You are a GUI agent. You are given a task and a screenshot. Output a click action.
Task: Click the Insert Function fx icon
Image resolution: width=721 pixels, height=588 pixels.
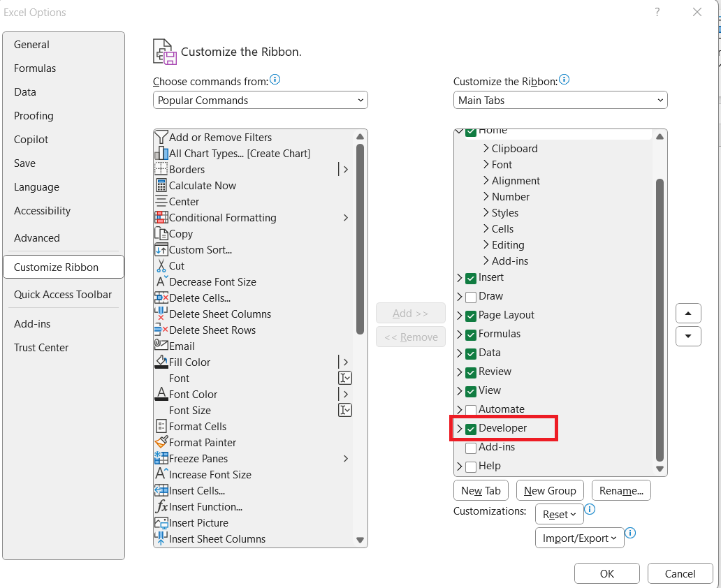161,506
